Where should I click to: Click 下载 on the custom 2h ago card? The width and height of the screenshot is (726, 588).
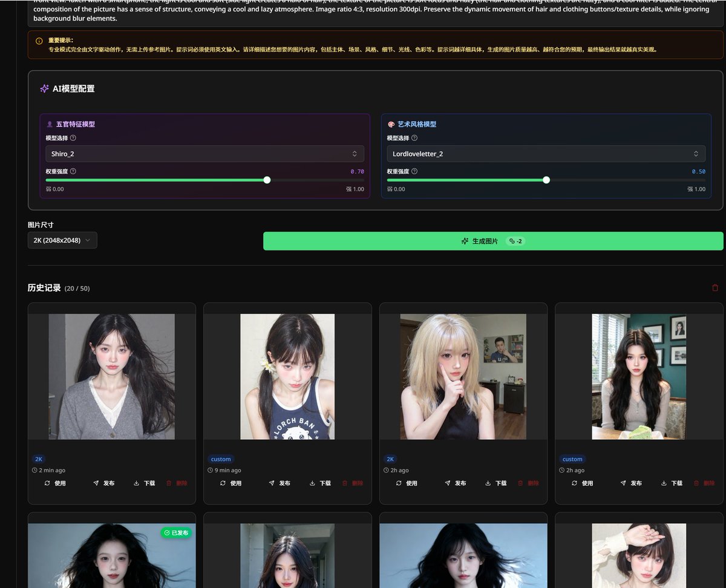click(672, 483)
